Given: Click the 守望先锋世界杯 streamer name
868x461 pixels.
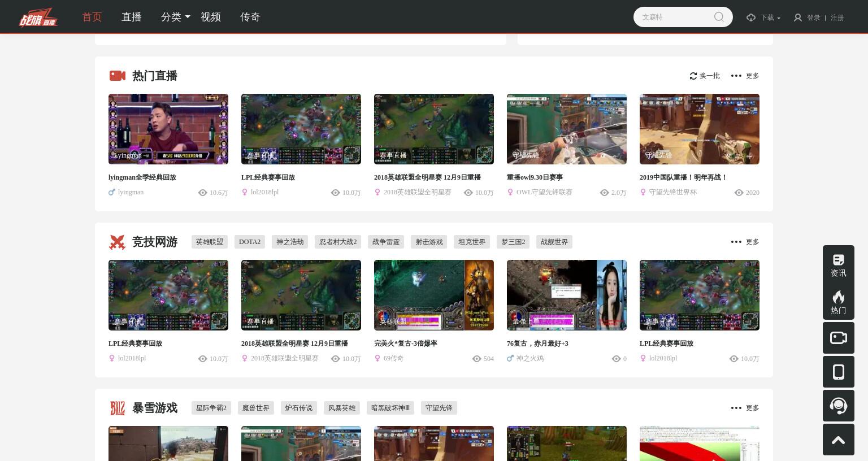Looking at the screenshot, I should pyautogui.click(x=673, y=192).
